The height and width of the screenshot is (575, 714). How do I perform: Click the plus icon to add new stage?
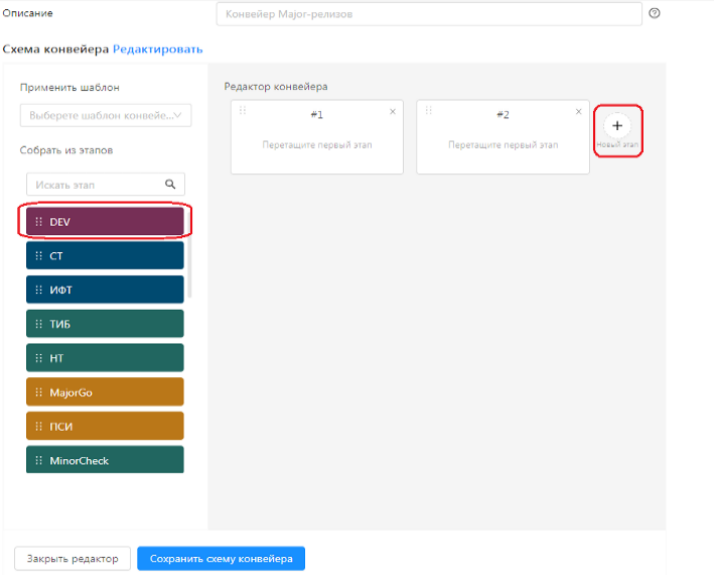[617, 126]
